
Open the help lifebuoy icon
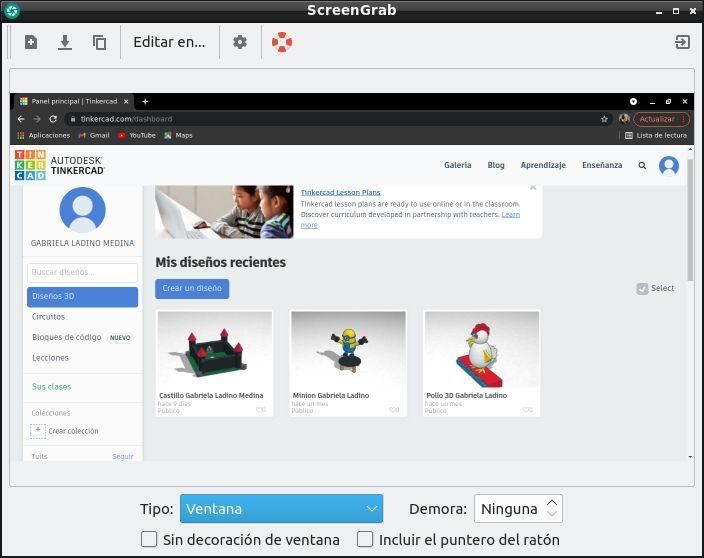282,42
